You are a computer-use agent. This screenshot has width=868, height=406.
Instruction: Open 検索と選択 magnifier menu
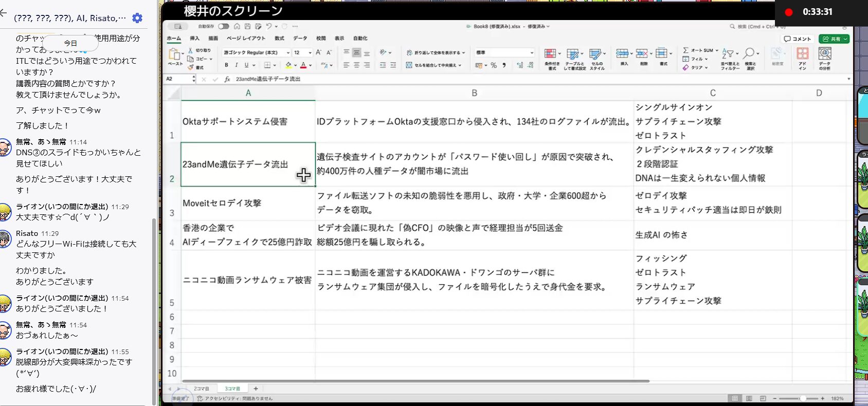click(x=750, y=59)
